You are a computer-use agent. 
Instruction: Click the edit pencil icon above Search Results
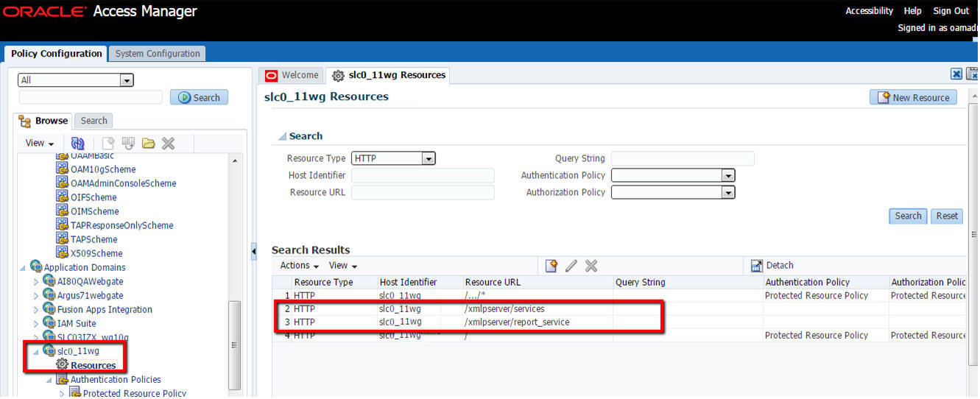[x=571, y=266]
